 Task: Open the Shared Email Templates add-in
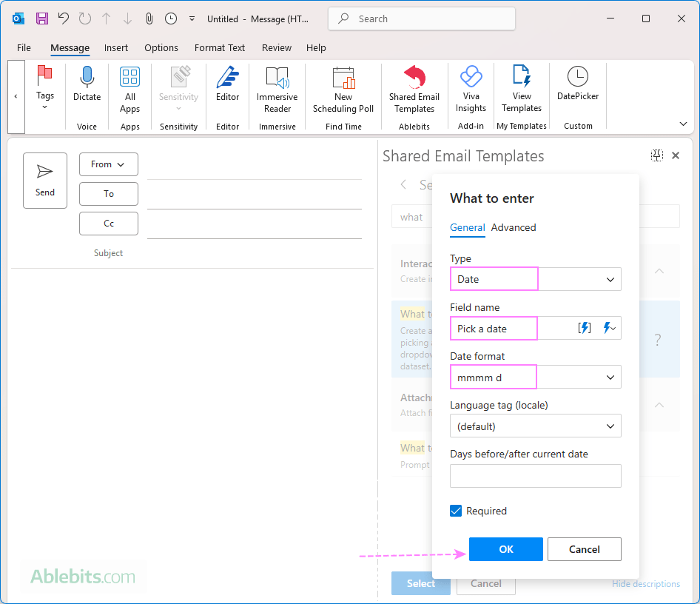pos(414,90)
